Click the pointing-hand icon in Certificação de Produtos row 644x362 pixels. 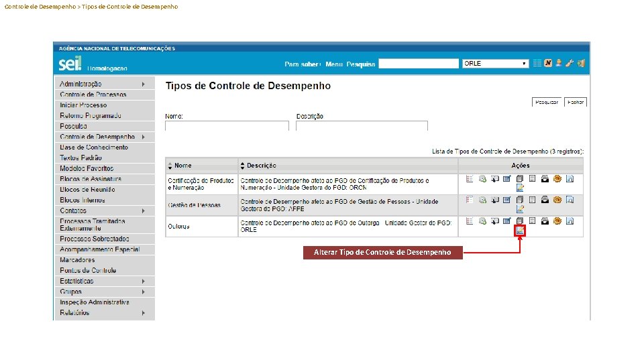click(x=495, y=178)
